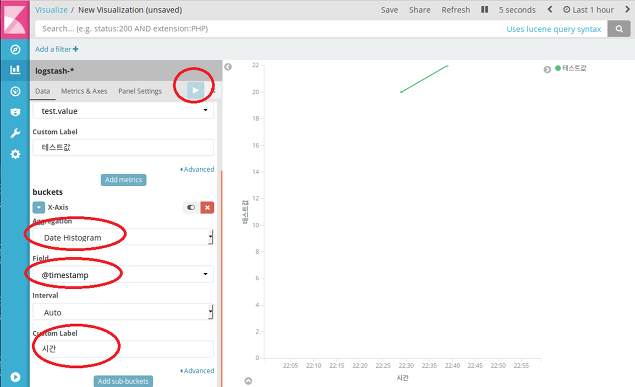Viewport: 635px width, 387px height.
Task: Switch to the Data tab
Action: click(43, 91)
